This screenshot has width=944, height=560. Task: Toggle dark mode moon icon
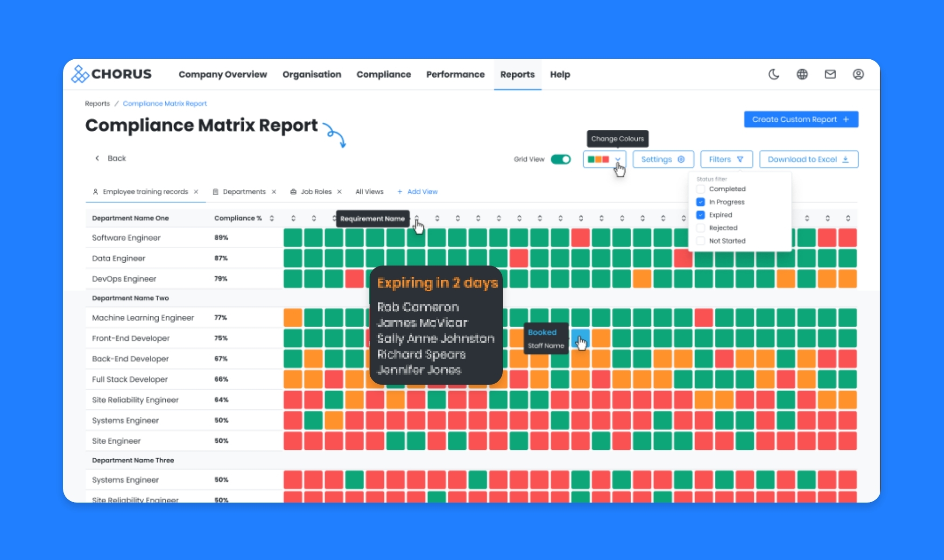[x=774, y=74]
